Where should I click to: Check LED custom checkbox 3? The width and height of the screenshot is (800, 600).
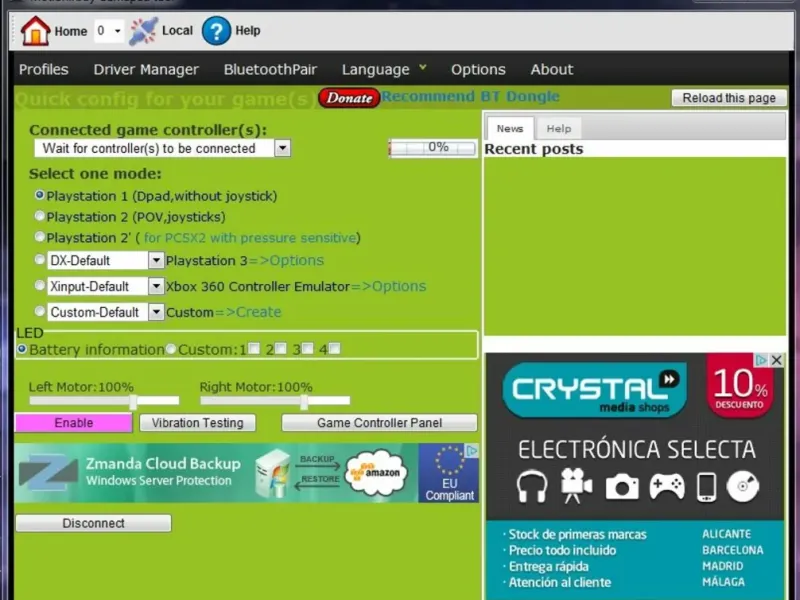click(x=308, y=348)
